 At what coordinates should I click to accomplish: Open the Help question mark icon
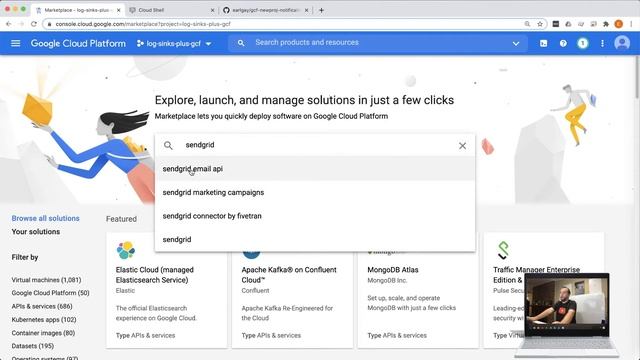pyautogui.click(x=563, y=43)
